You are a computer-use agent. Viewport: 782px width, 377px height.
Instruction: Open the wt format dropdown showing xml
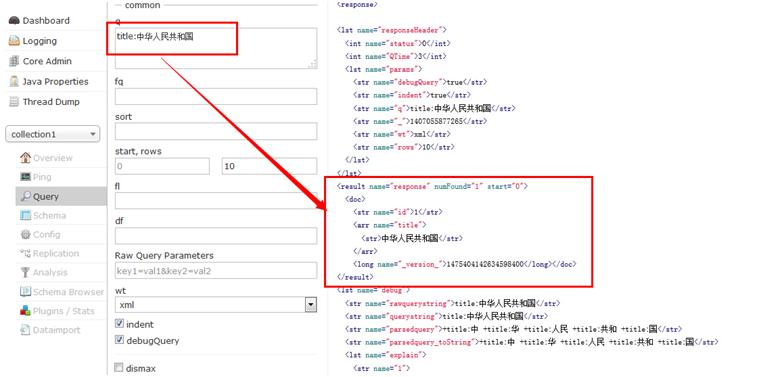(x=216, y=305)
